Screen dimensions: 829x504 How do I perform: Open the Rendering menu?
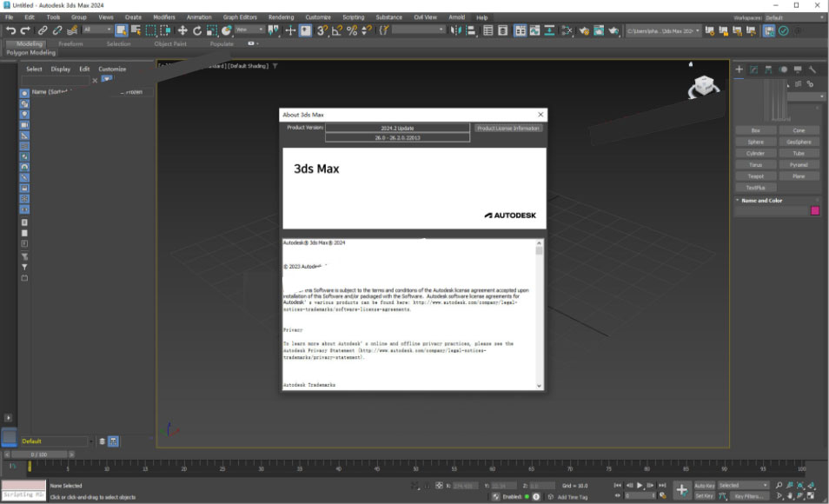281,17
